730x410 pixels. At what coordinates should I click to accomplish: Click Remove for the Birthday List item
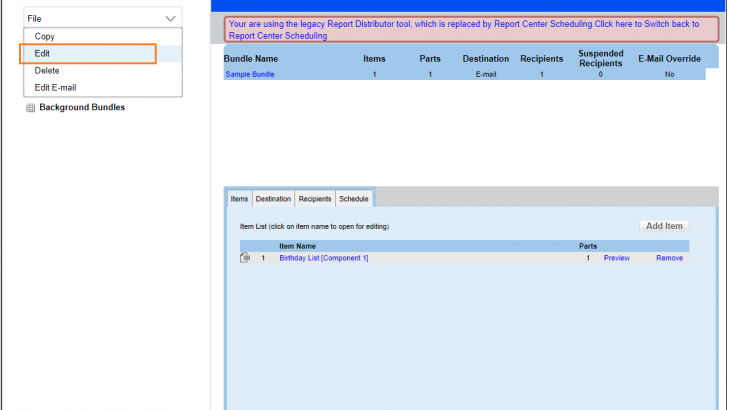tap(669, 258)
